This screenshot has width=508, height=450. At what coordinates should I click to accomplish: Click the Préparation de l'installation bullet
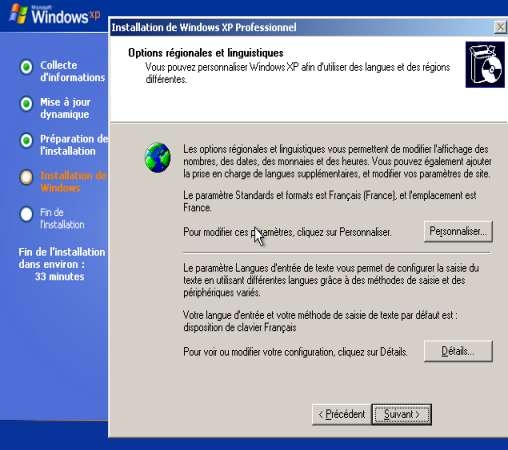[x=26, y=140]
